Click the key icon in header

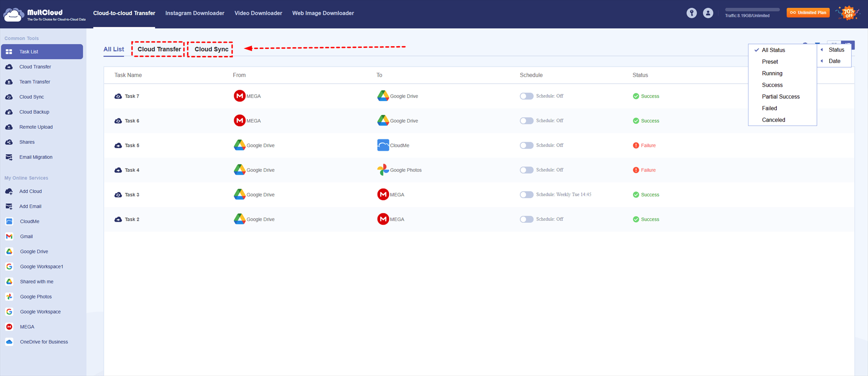point(691,13)
